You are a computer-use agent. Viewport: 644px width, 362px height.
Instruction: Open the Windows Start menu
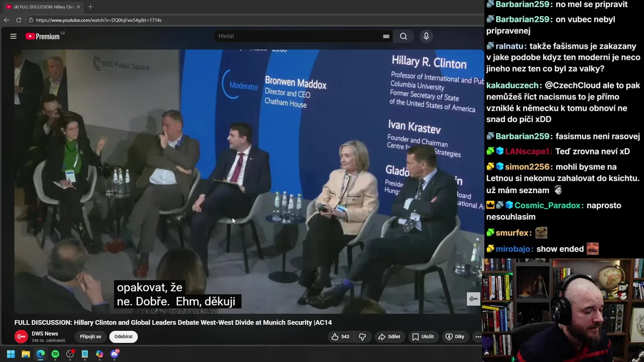[11, 354]
